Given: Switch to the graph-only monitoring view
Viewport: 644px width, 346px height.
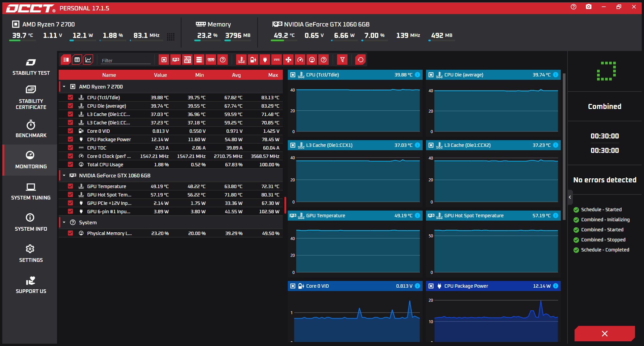Looking at the screenshot, I should [x=88, y=60].
